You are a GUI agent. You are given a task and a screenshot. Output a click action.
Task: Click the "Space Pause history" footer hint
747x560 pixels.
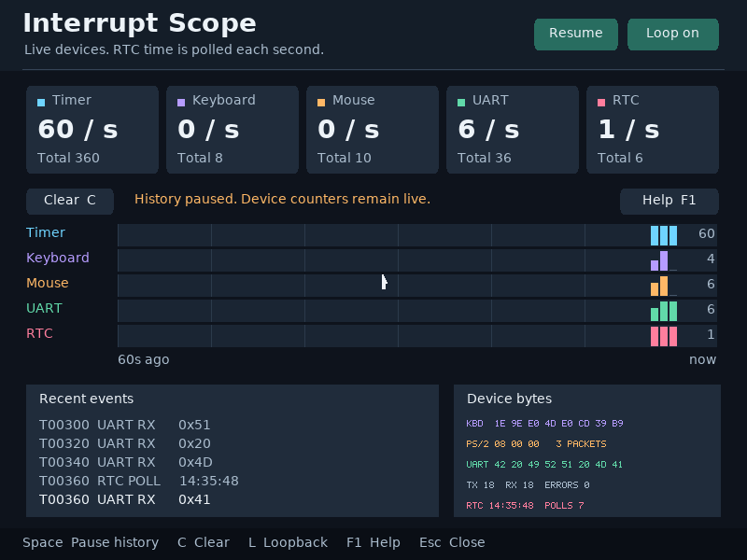[x=91, y=542]
